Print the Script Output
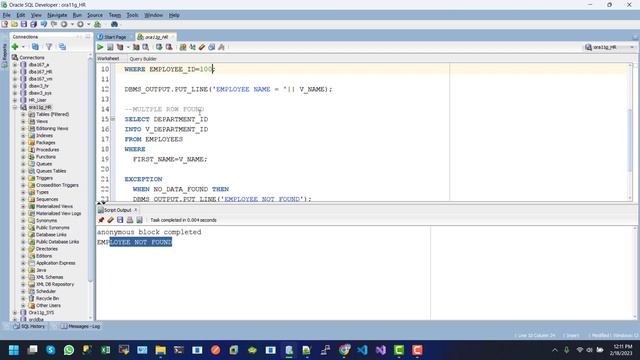This screenshot has width=640, height=360. point(130,220)
